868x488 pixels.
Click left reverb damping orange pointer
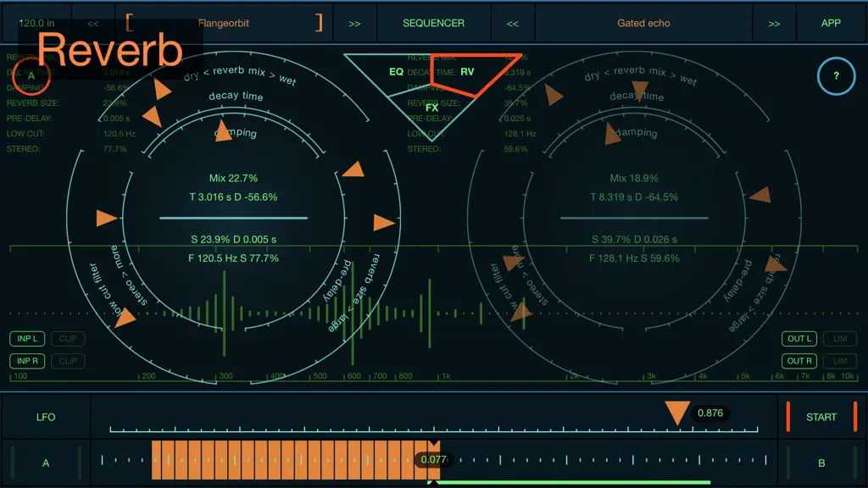223,131
